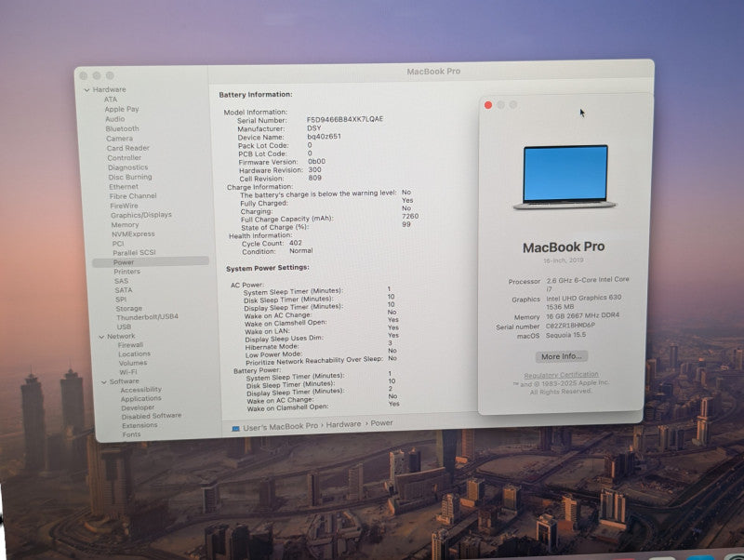The height and width of the screenshot is (560, 744).
Task: Select Firewall under Network
Action: click(130, 345)
